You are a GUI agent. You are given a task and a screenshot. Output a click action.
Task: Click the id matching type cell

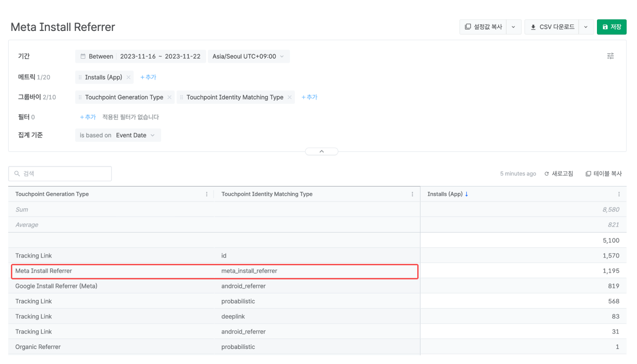(x=224, y=256)
